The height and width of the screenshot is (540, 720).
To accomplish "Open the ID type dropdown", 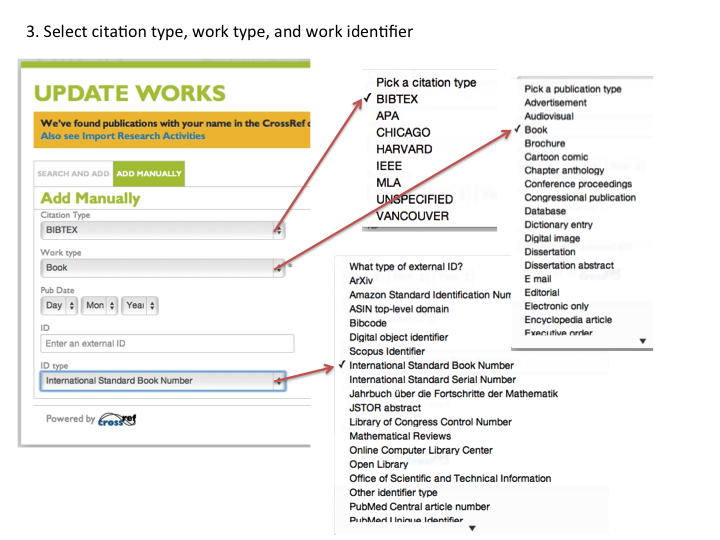I will (x=163, y=381).
